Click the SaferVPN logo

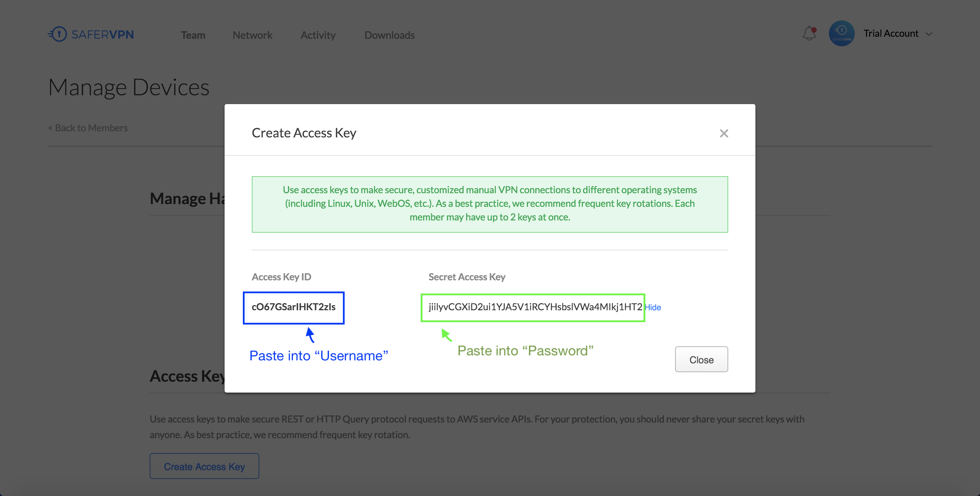point(91,34)
